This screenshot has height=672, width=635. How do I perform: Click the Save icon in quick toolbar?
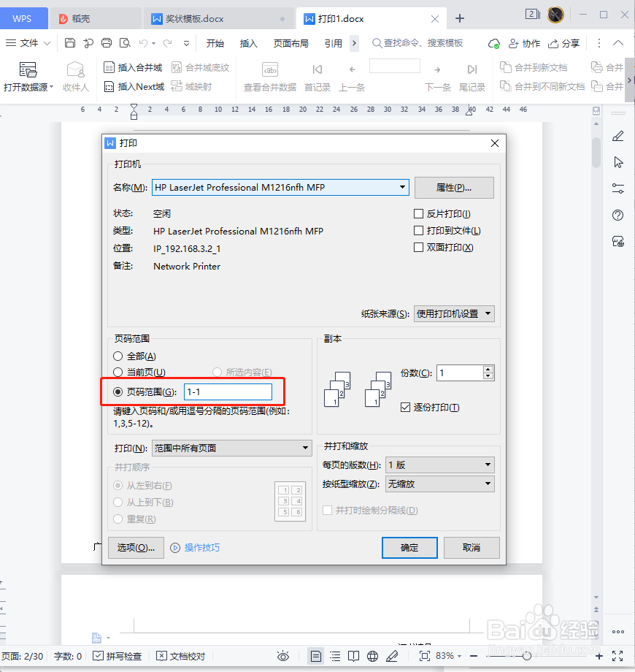[70, 43]
